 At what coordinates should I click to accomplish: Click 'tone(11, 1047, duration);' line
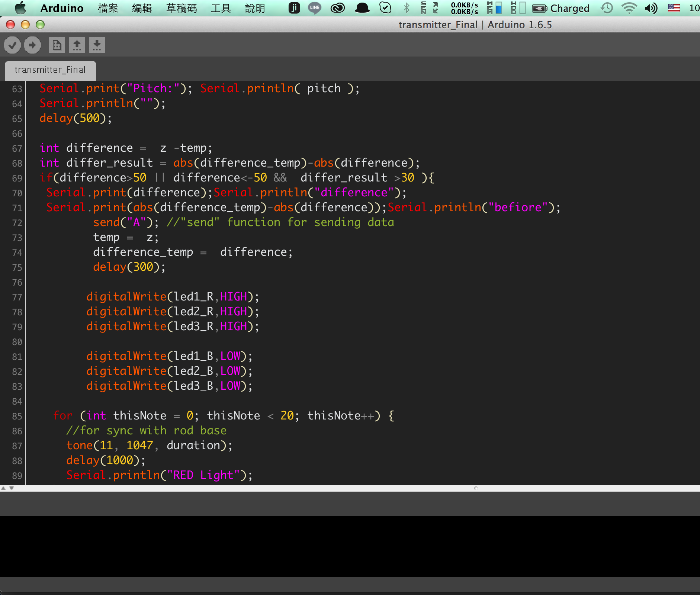pyautogui.click(x=149, y=446)
